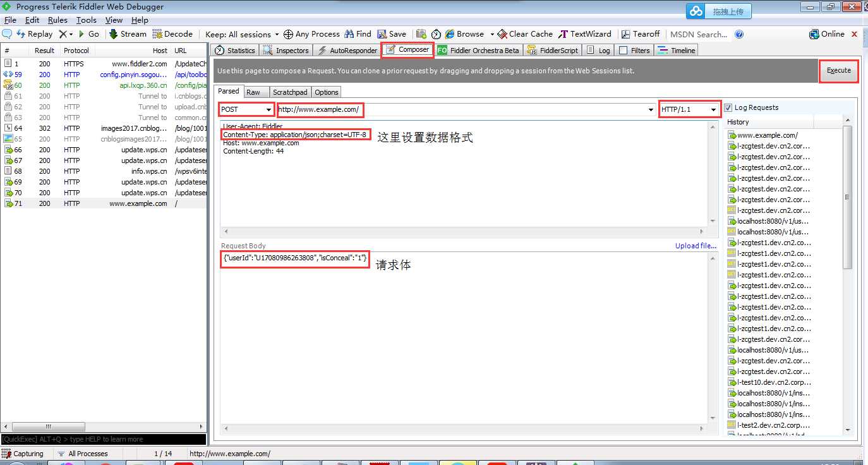868x465 pixels.
Task: Launch Browse with IE icon
Action: point(464,34)
